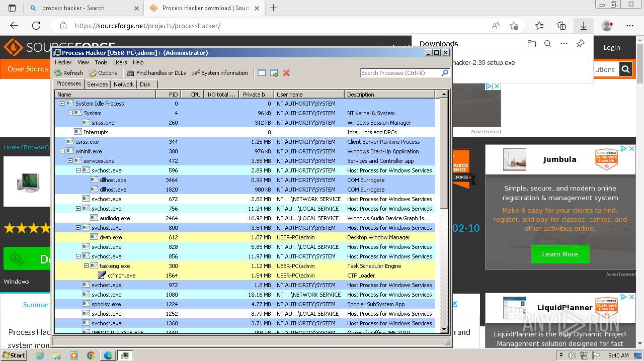Collapse svchost.exe PID 800 node

78,228
